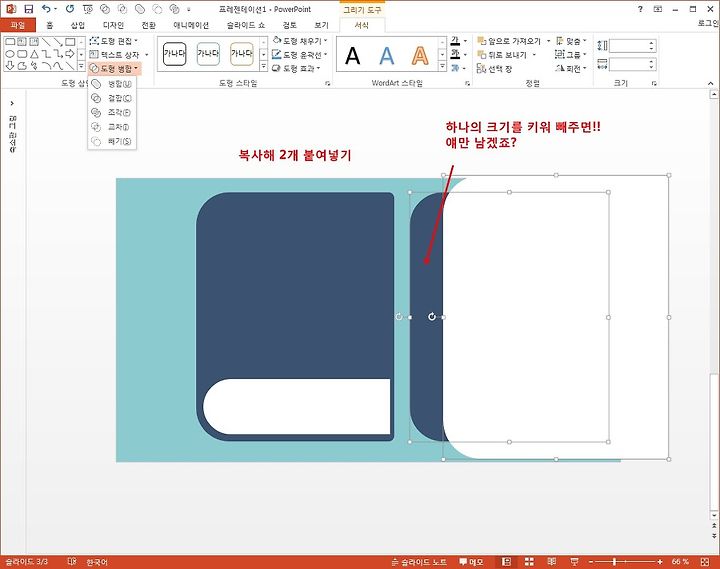Screen dimensions: 720x569
Task: Pick the right arrow shape in gallery
Action: (70, 54)
